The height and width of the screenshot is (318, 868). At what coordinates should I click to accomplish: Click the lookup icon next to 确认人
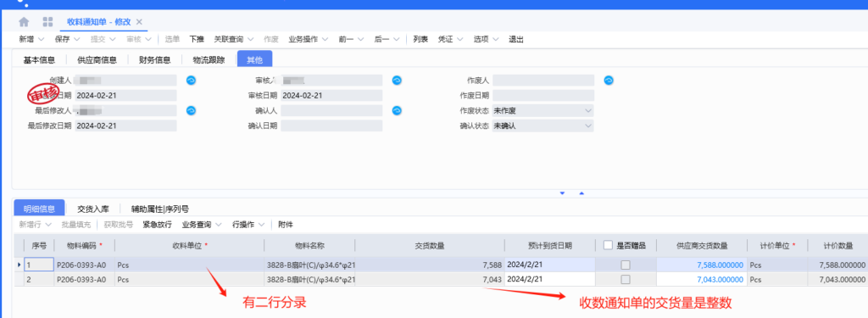(x=397, y=110)
